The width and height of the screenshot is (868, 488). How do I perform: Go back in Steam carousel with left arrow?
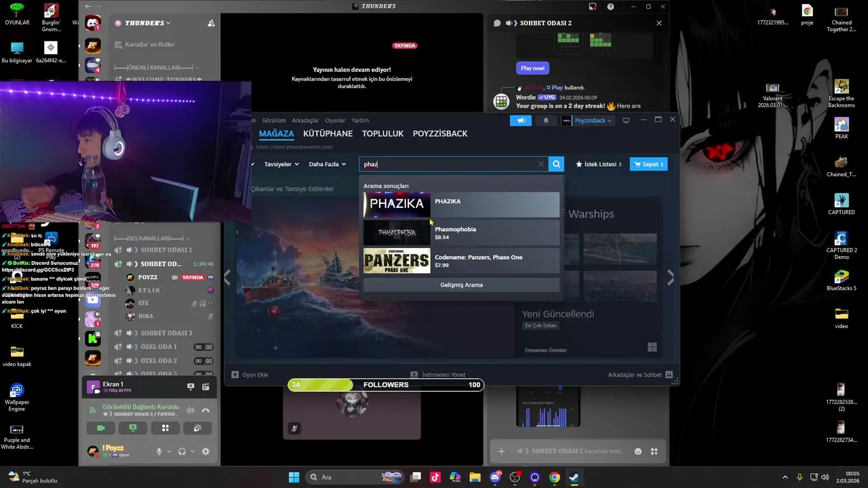click(x=227, y=278)
